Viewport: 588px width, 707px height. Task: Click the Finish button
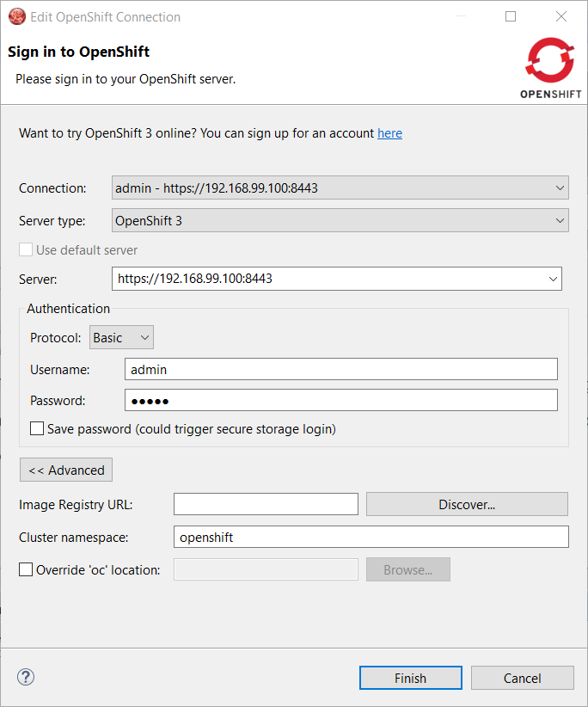[410, 678]
